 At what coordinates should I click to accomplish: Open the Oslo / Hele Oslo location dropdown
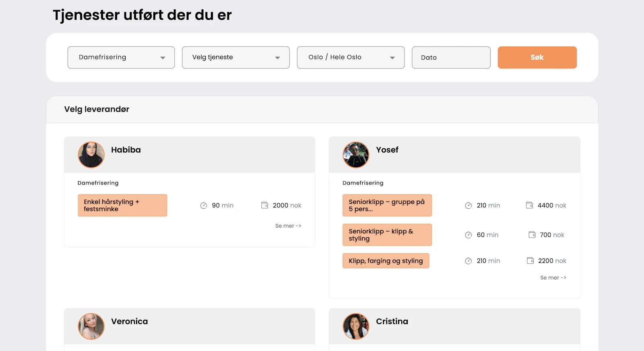(x=351, y=57)
